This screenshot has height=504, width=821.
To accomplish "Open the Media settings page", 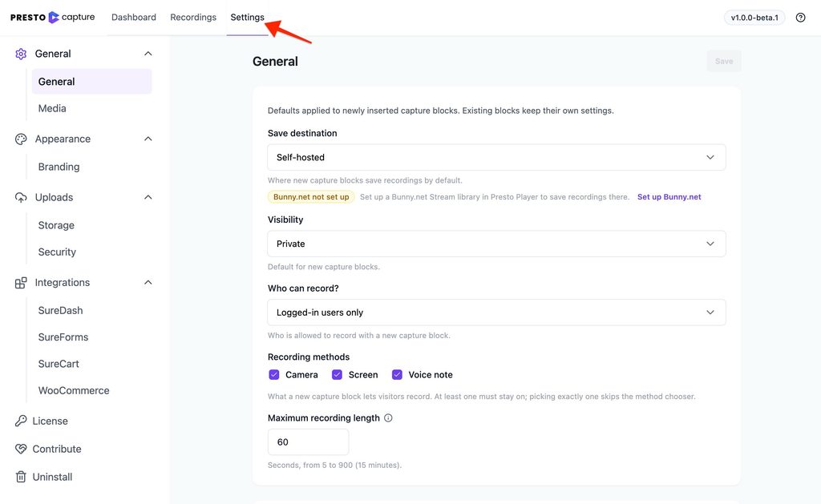I will 52,108.
